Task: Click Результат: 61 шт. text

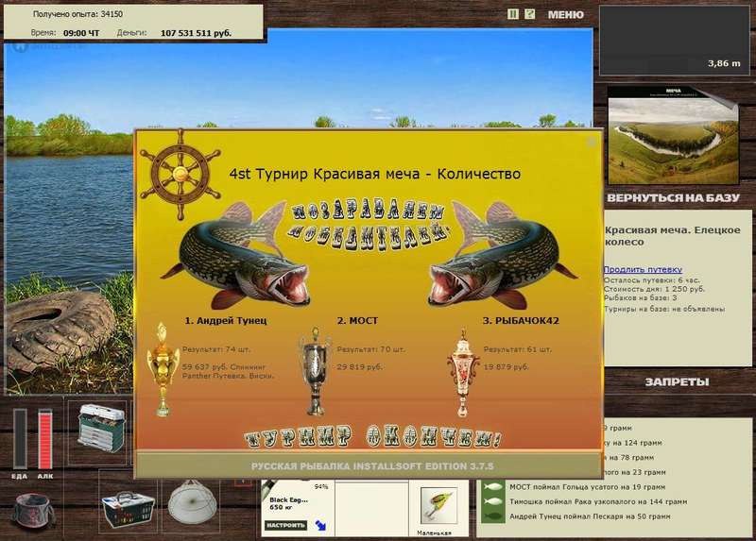Action: 517,349
